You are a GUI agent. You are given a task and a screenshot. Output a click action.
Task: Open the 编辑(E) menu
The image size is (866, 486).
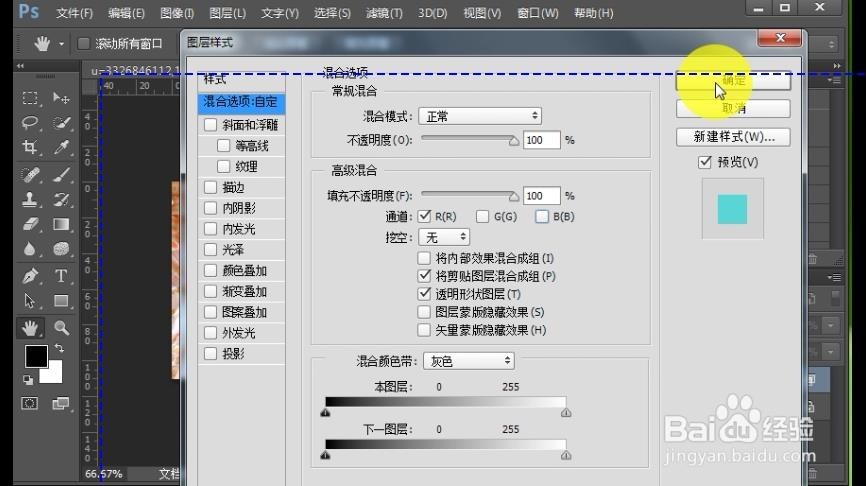[126, 13]
